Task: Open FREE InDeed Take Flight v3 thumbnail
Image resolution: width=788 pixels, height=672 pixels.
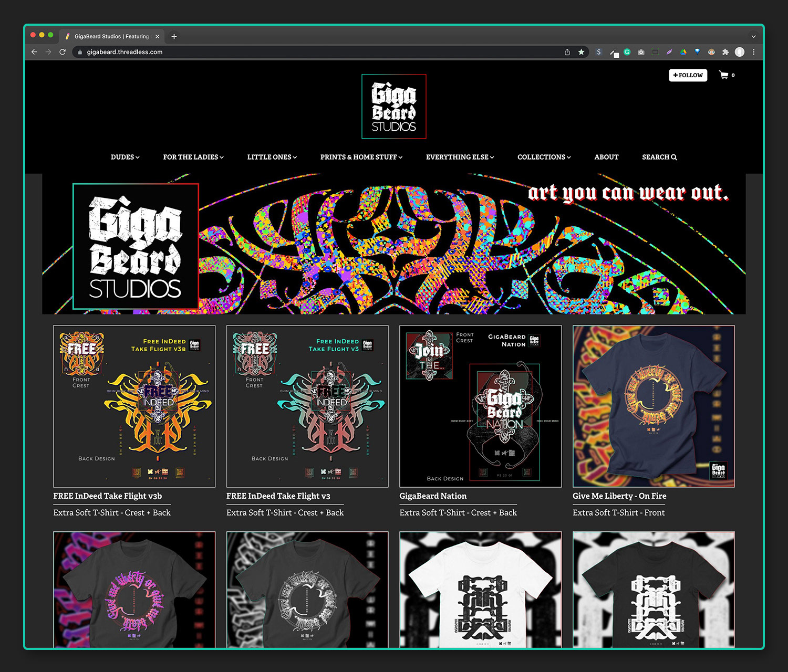Action: click(x=307, y=406)
